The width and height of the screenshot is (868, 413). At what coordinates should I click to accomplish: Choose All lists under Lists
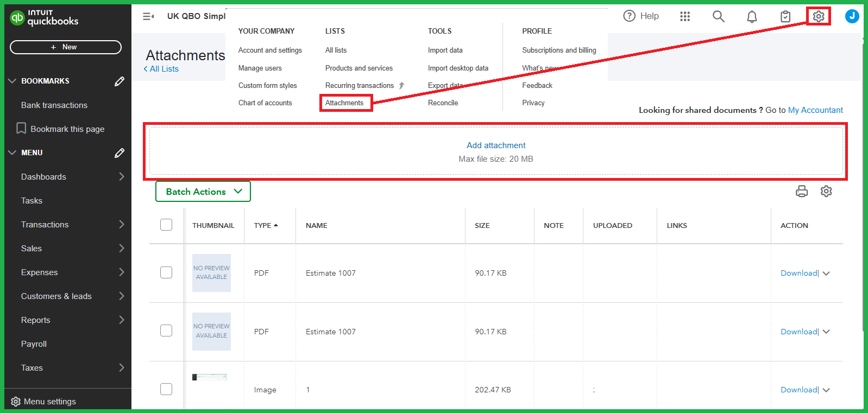(336, 50)
